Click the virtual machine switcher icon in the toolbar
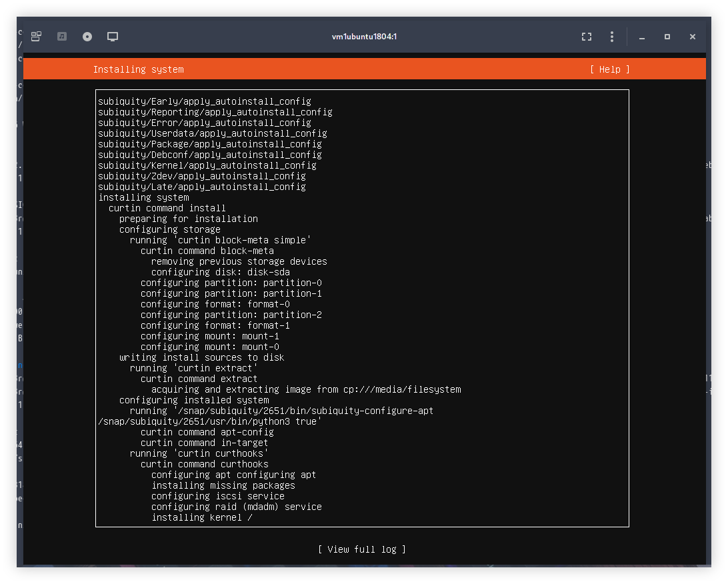This screenshot has height=584, width=728. point(37,37)
